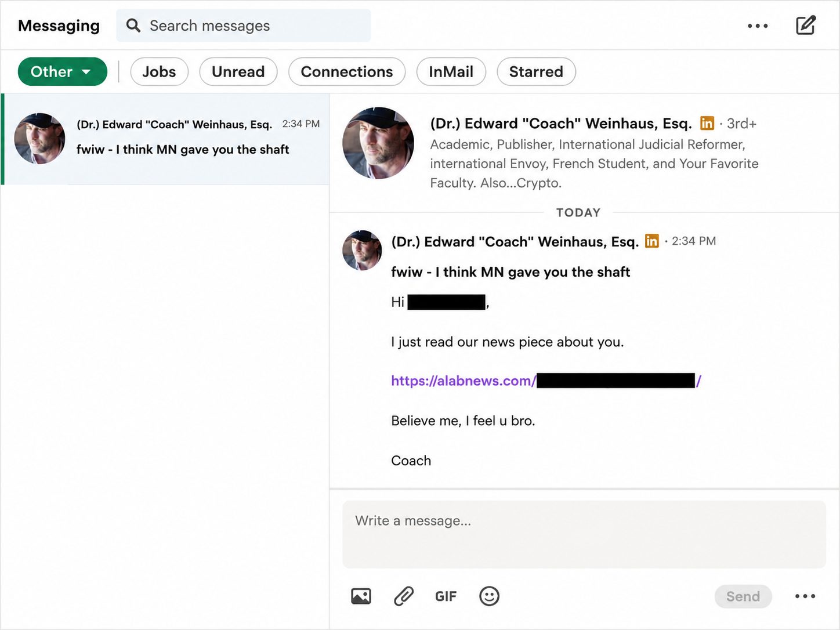Image resolution: width=840 pixels, height=630 pixels.
Task: Open the messaging options ellipsis menu at top
Action: [758, 26]
